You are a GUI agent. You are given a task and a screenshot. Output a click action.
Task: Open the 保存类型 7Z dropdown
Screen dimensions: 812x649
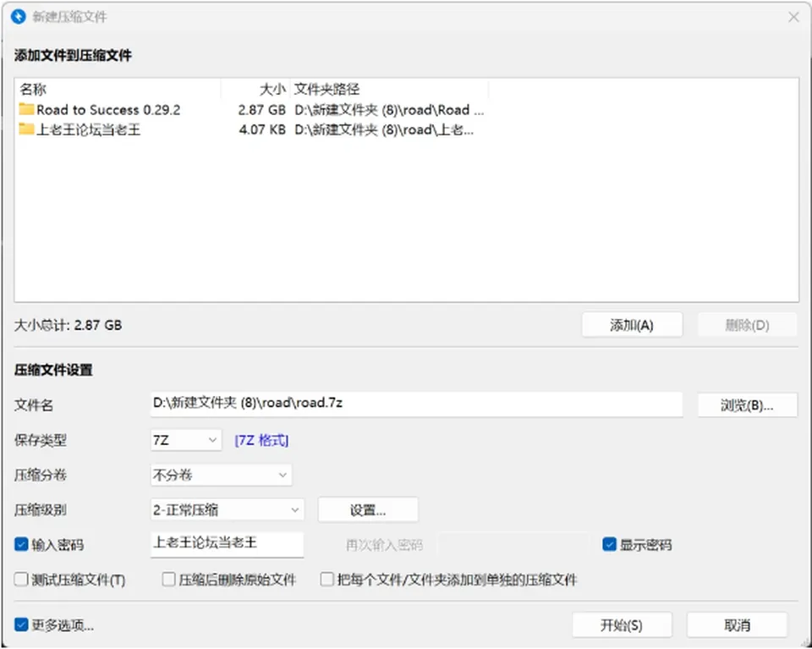(x=186, y=440)
